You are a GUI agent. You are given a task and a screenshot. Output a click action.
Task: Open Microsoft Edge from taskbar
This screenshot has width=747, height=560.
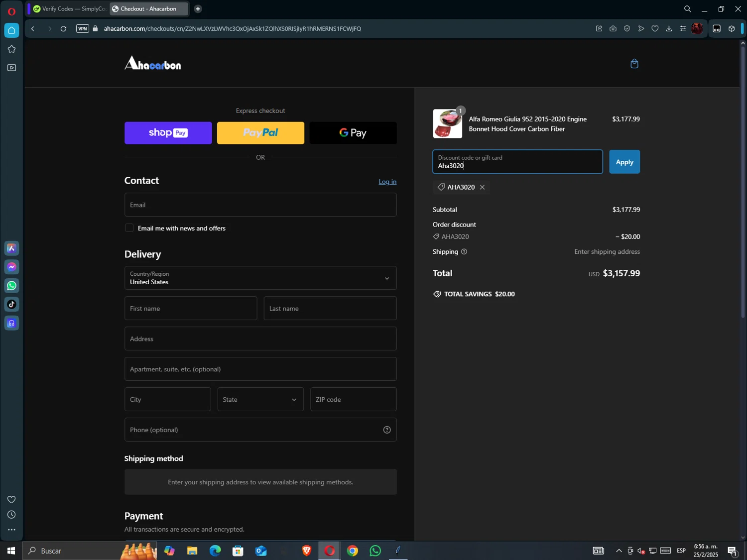[x=215, y=551]
